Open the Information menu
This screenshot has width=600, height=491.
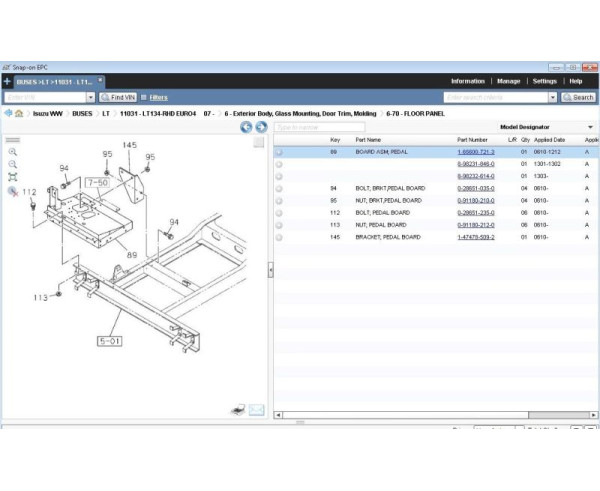pos(468,81)
